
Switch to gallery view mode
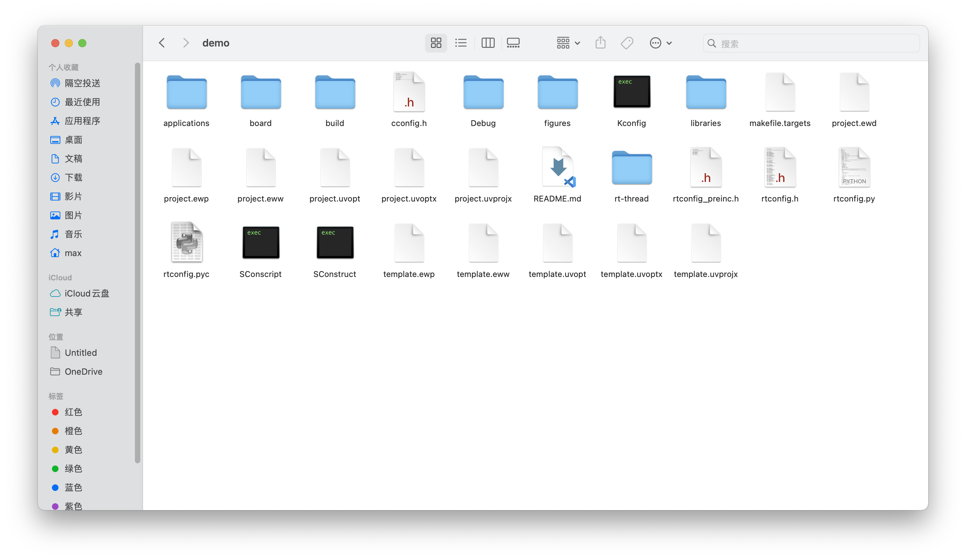click(513, 43)
